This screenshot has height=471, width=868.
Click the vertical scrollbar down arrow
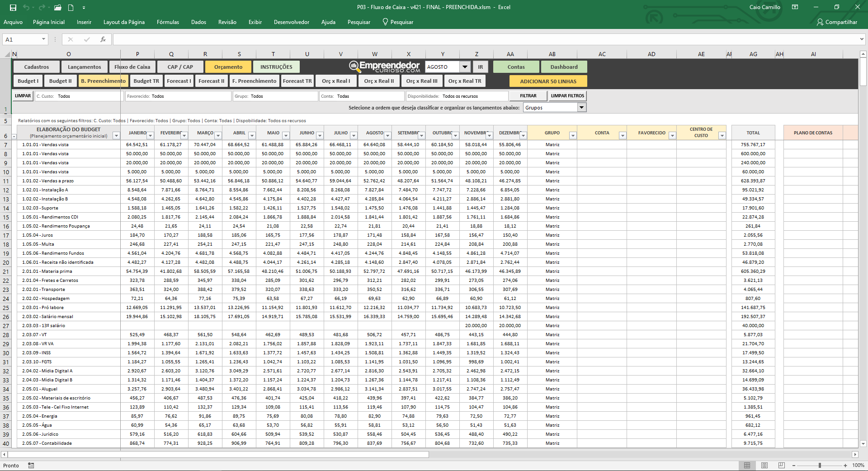pyautogui.click(x=863, y=444)
